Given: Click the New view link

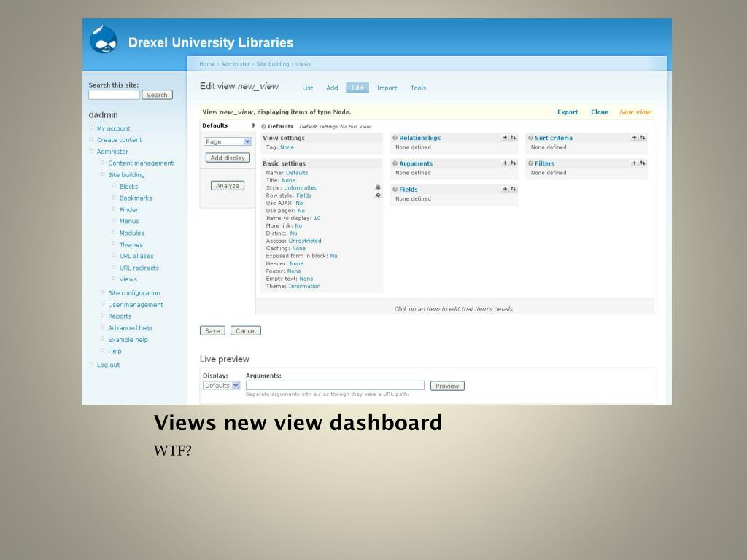Looking at the screenshot, I should coord(635,112).
